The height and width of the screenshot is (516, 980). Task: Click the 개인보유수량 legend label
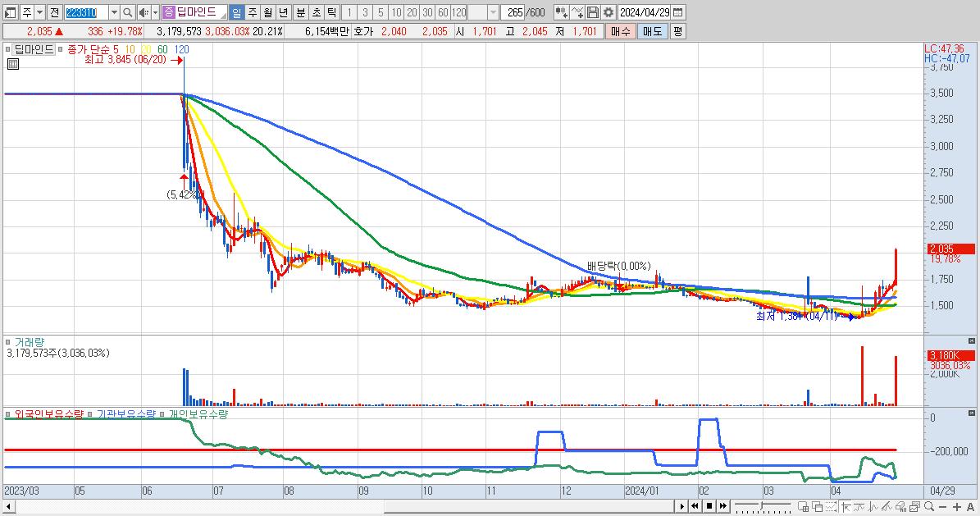pyautogui.click(x=198, y=414)
